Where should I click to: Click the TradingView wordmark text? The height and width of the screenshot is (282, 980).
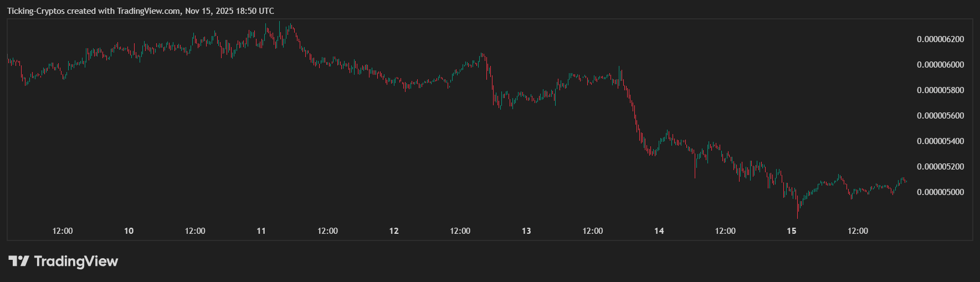(x=76, y=261)
